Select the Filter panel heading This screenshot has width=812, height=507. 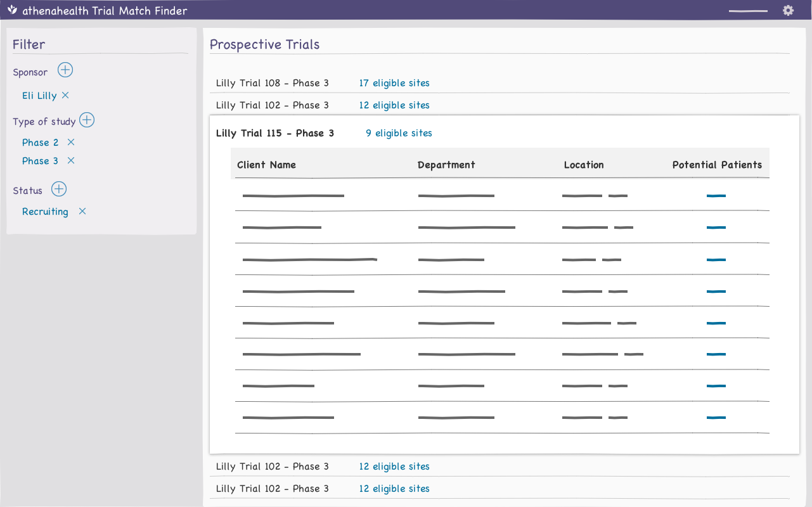29,44
